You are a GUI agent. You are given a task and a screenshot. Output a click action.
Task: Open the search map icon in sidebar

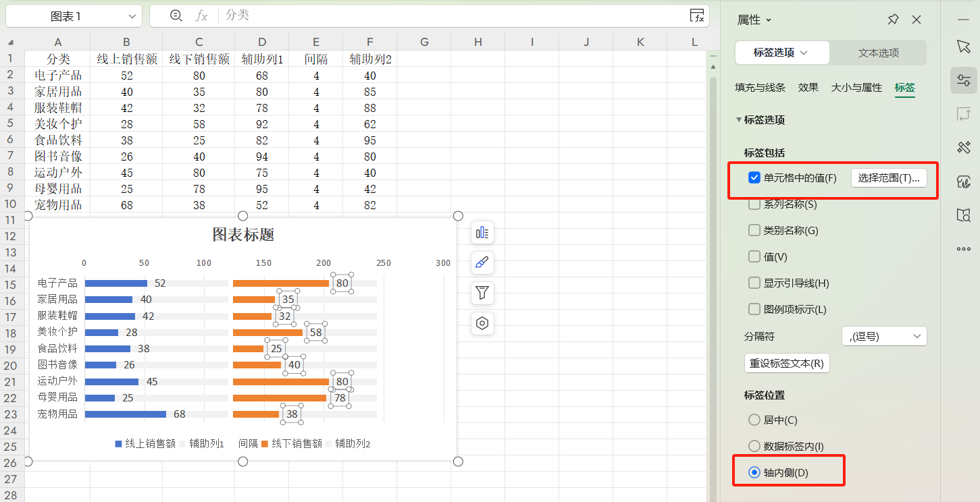point(964,215)
